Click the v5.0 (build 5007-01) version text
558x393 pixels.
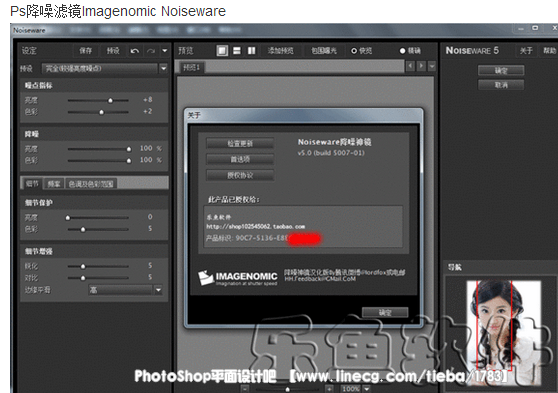tap(331, 153)
